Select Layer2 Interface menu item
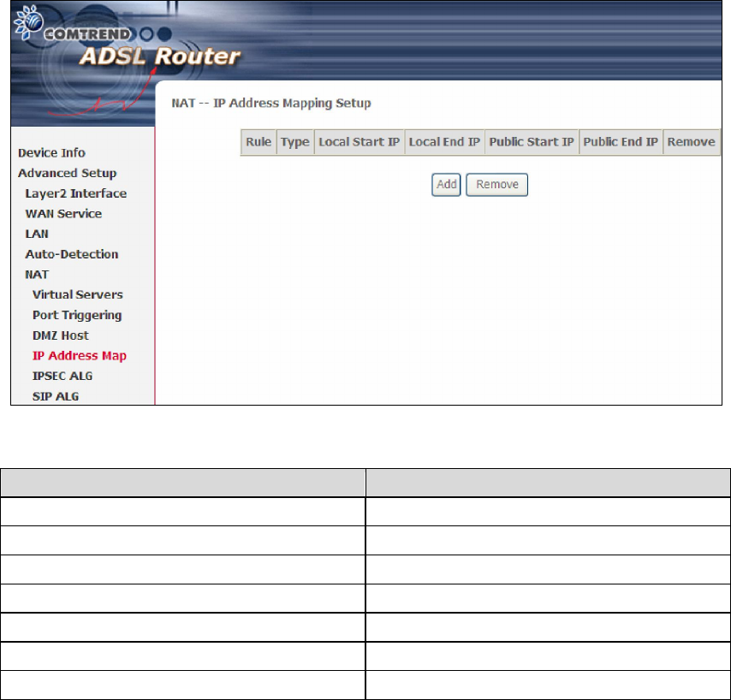This screenshot has width=731, height=700. (x=76, y=193)
